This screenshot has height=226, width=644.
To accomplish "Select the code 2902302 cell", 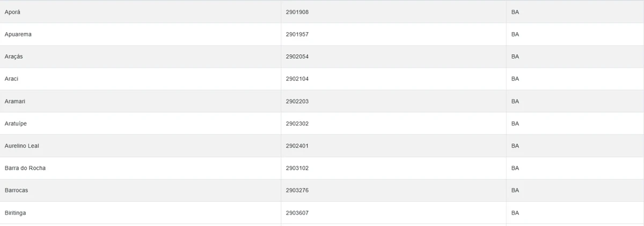I will pyautogui.click(x=297, y=123).
